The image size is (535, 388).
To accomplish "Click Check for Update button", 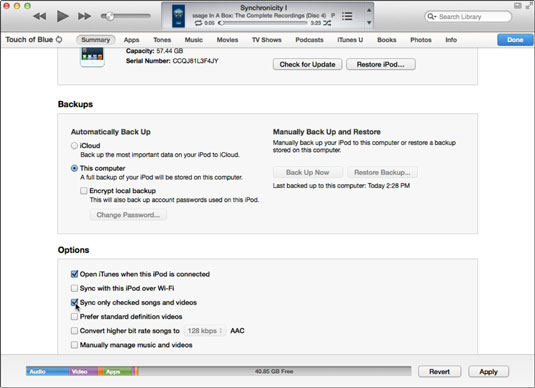I will point(307,64).
